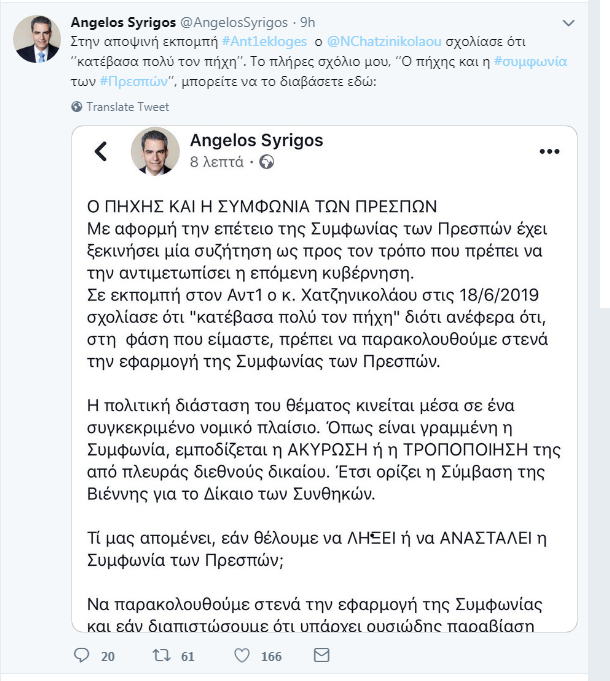Click Translate Tweet link
610x681 pixels.
(x=127, y=107)
